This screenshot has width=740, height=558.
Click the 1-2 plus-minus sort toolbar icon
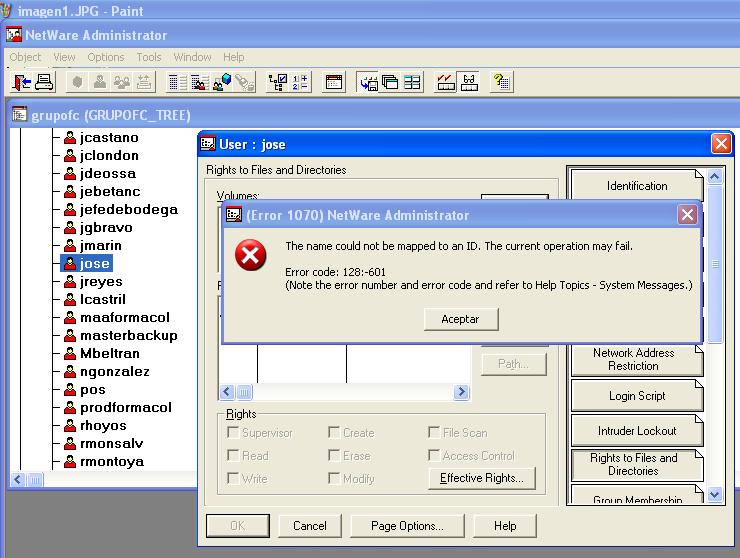tap(300, 82)
